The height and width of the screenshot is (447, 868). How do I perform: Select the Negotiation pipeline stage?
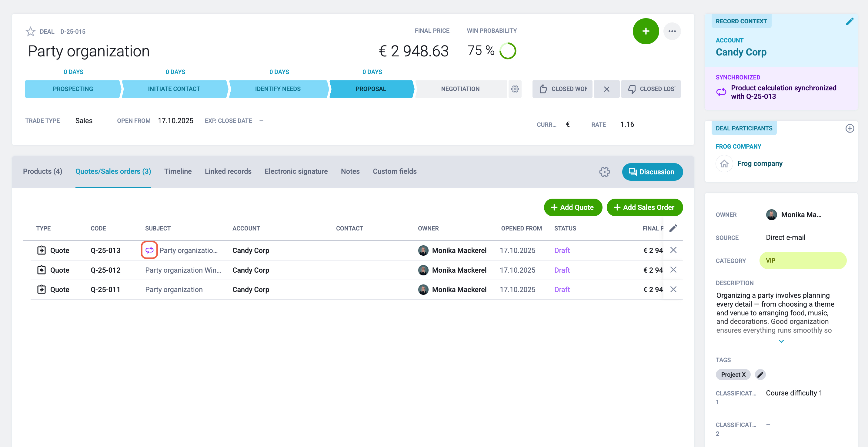460,89
